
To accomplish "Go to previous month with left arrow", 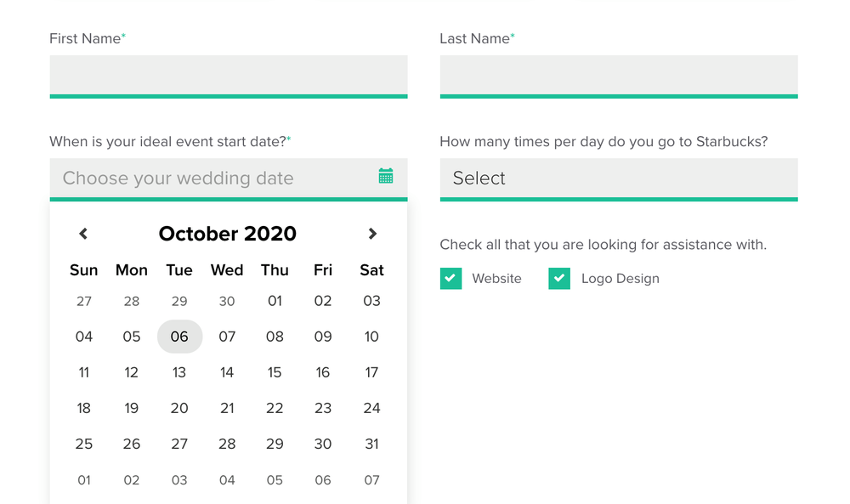I will click(x=83, y=234).
